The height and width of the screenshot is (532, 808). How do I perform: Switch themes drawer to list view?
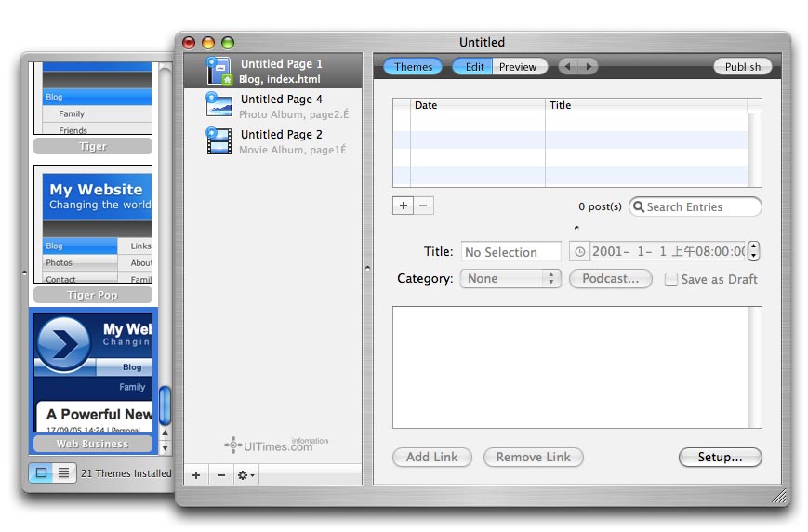click(x=63, y=472)
